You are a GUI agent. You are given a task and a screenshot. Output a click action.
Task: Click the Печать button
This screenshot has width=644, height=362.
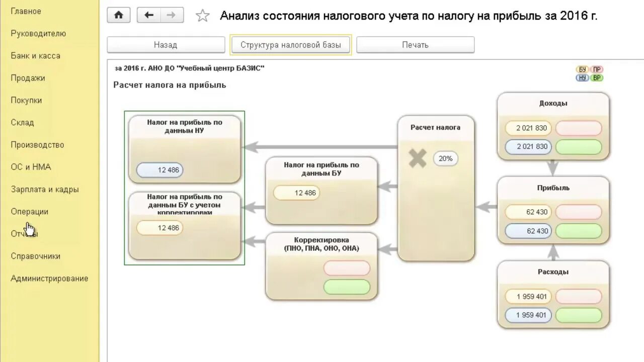click(x=415, y=45)
